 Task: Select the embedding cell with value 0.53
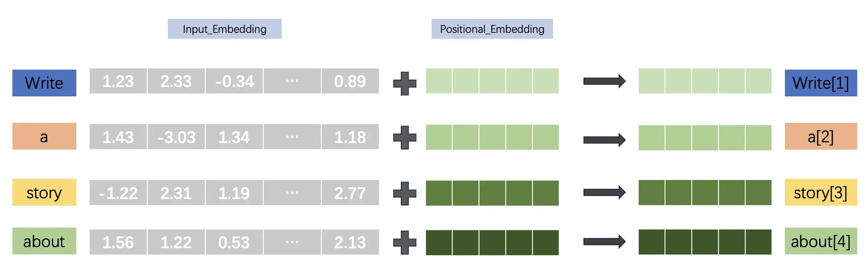point(234,242)
